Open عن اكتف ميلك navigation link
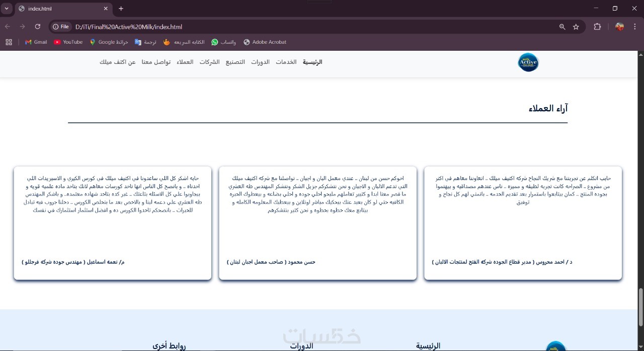 pyautogui.click(x=118, y=62)
